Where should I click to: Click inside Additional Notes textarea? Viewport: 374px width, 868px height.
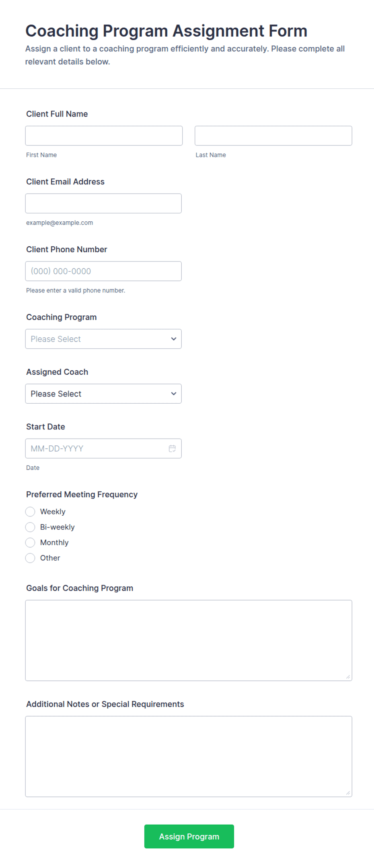[x=189, y=757]
